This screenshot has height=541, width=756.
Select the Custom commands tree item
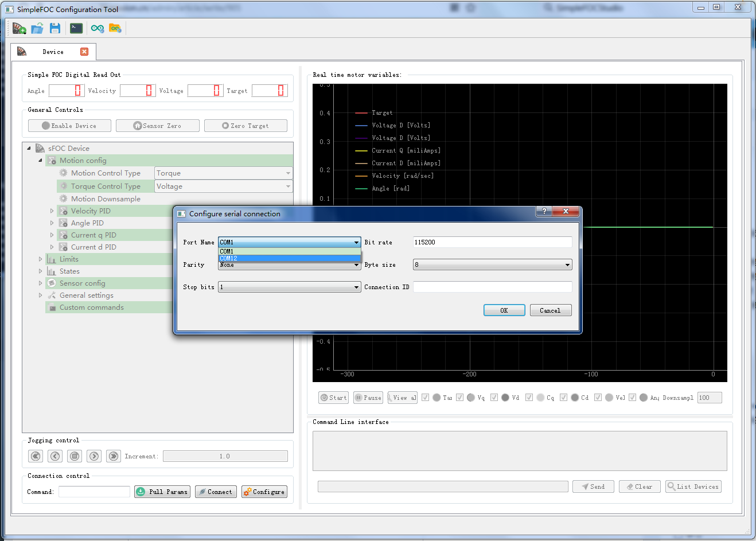coord(92,308)
